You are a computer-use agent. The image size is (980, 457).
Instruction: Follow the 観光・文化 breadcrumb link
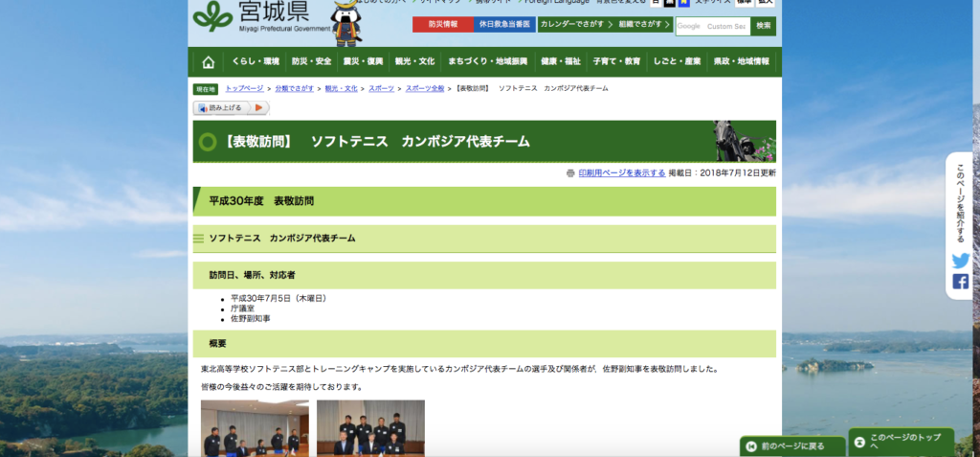[x=342, y=89]
